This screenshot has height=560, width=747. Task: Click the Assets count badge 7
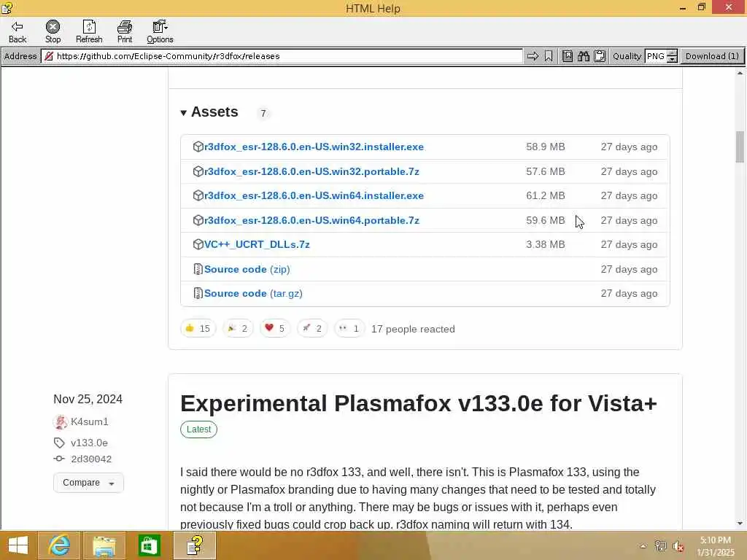(x=263, y=113)
